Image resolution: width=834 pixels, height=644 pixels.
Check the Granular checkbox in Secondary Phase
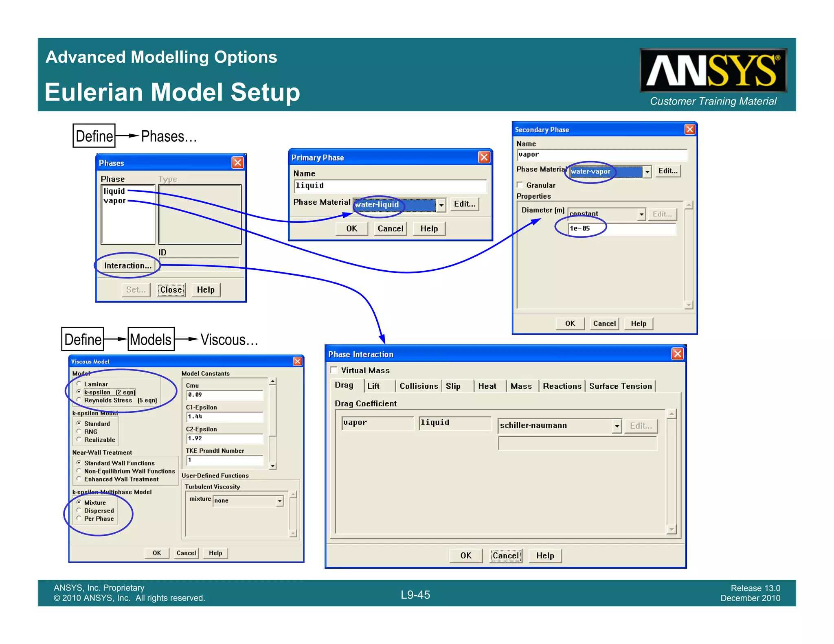(520, 185)
